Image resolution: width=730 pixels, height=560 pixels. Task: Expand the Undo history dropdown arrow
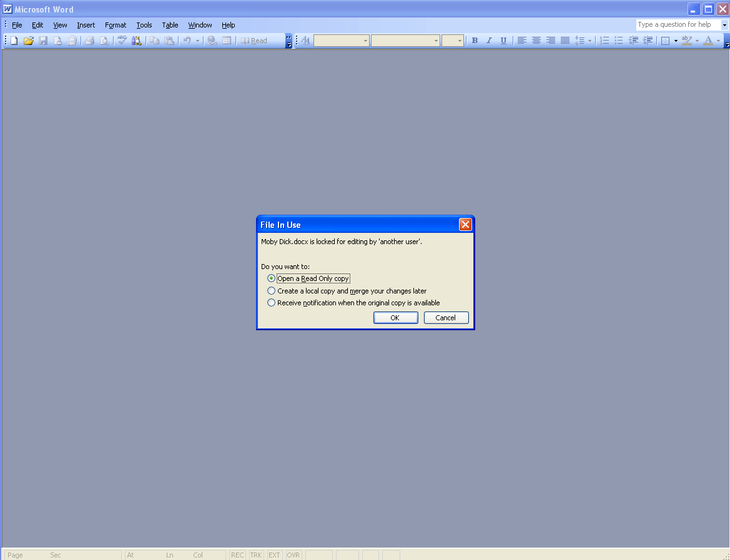click(197, 41)
